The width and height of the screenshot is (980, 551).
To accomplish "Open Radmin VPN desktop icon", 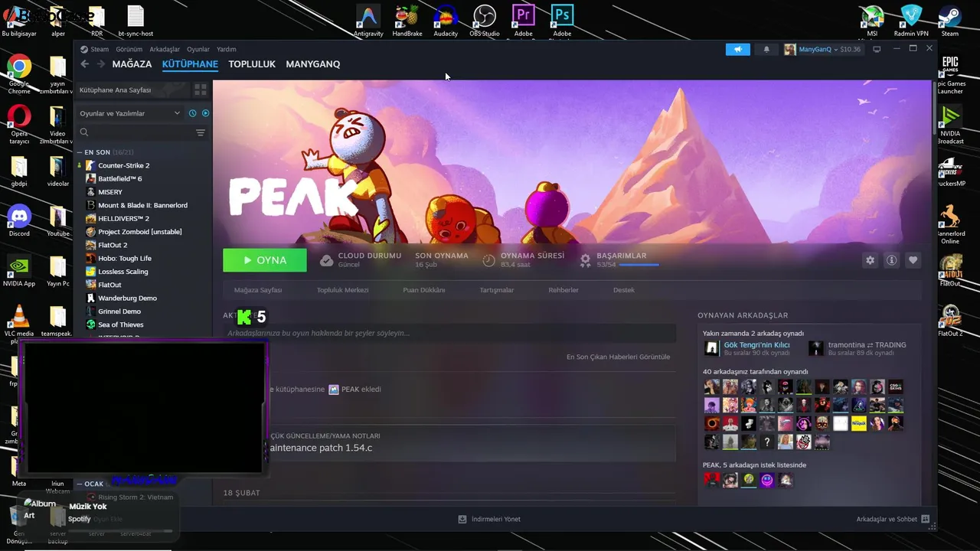I will pyautogui.click(x=911, y=21).
